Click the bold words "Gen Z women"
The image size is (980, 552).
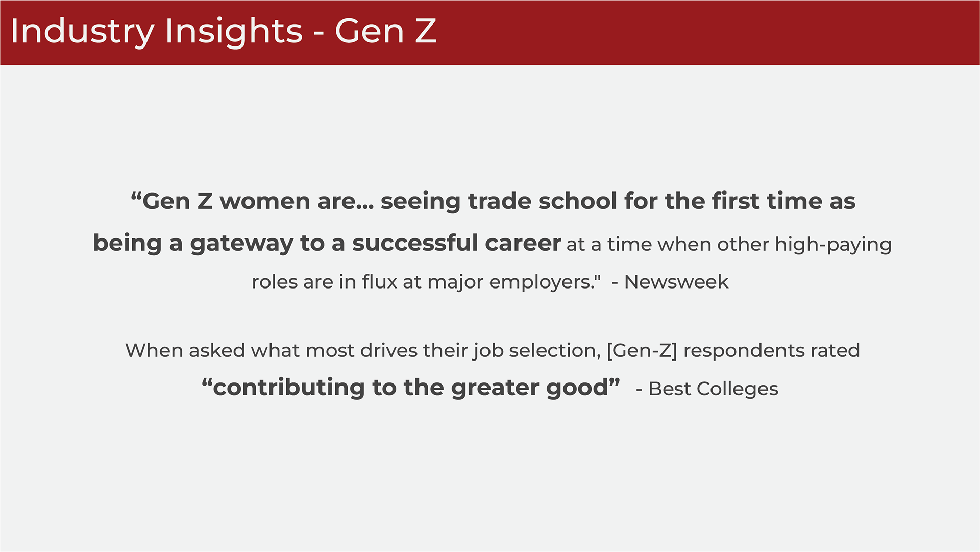click(226, 201)
